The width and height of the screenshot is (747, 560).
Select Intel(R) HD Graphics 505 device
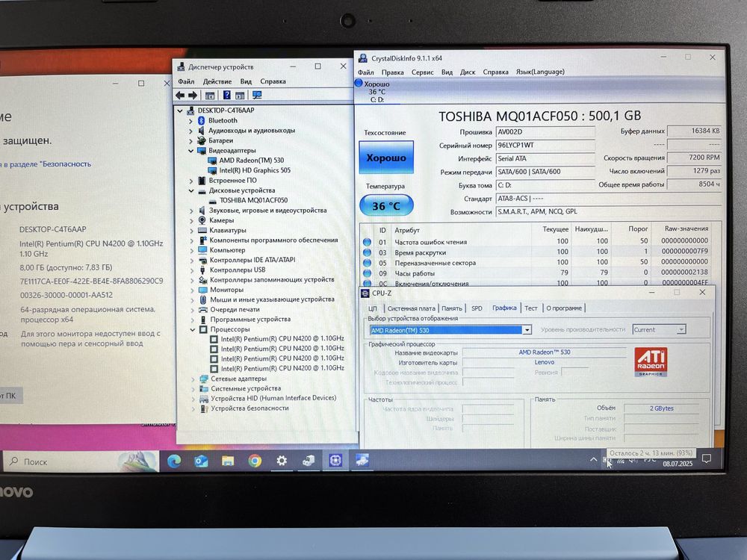[255, 170]
